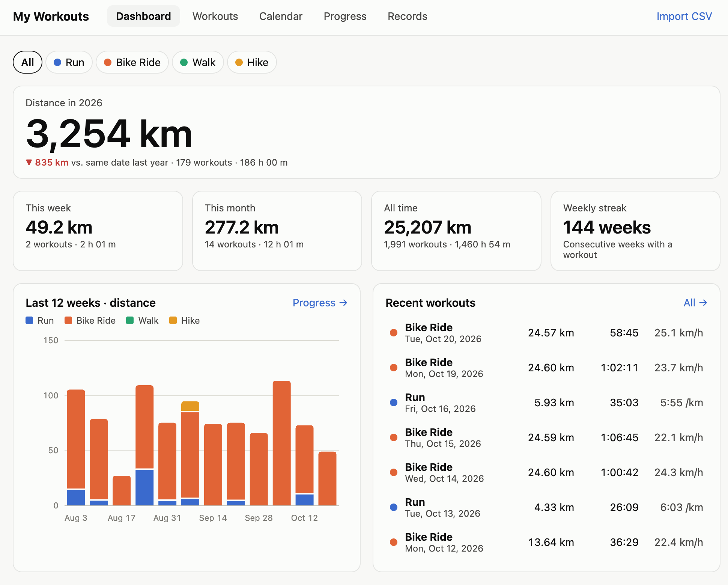This screenshot has height=585, width=728.
Task: Click the blue dot beside Fri, Oct 16 Run
Action: pos(394,403)
